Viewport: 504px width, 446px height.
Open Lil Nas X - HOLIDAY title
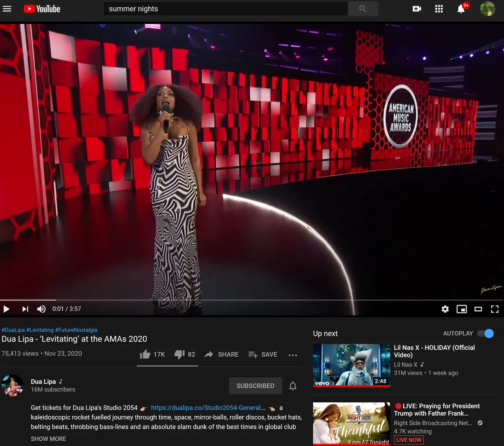[x=434, y=351]
